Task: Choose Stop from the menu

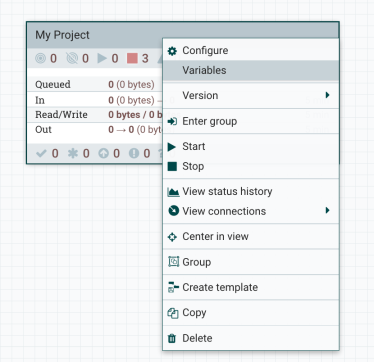Action: tap(251, 166)
